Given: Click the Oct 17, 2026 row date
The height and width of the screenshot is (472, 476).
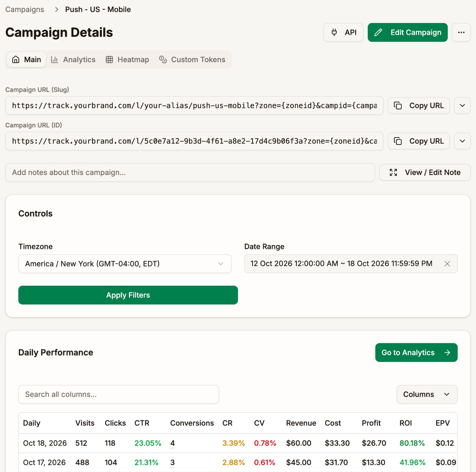Looking at the screenshot, I should click(x=44, y=463).
